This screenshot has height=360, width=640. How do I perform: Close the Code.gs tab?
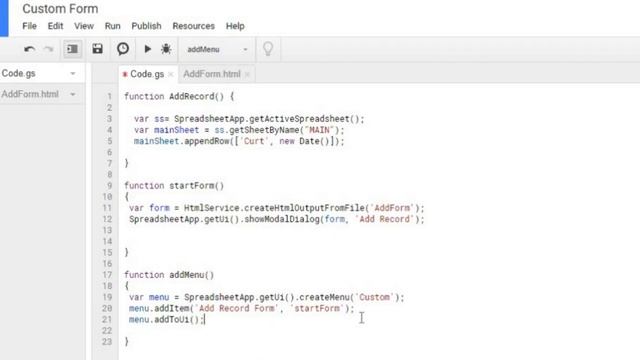click(171, 74)
